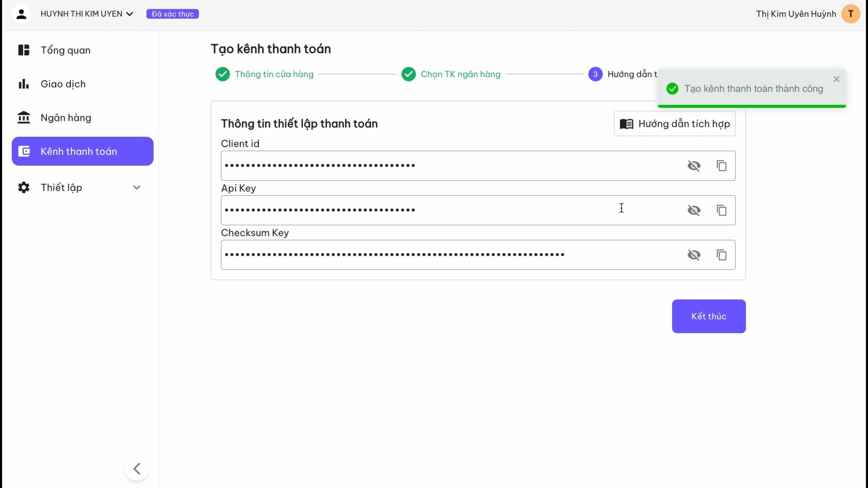This screenshot has width=868, height=488.
Task: Open the HUYNH THI KIM UYEN account dropdown
Action: point(87,14)
